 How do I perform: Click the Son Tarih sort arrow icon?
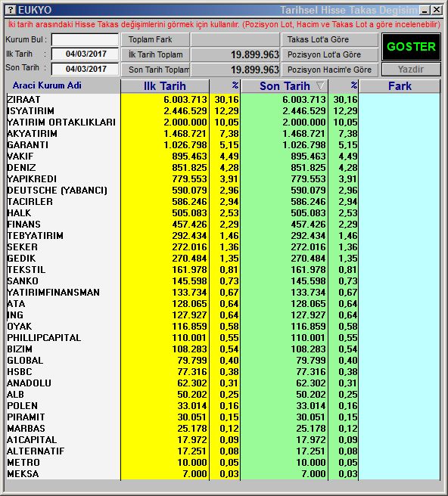pos(320,85)
